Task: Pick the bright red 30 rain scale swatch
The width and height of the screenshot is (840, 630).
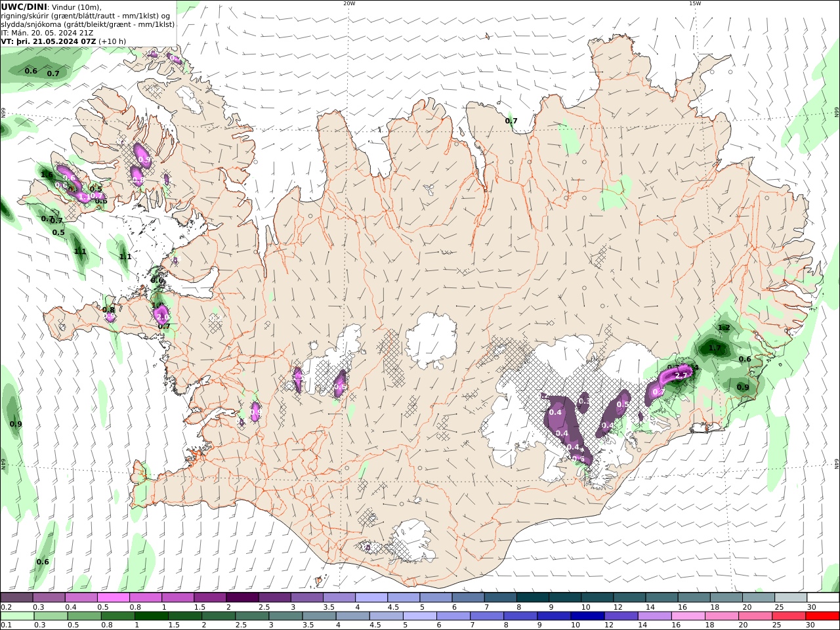Action: coord(822,616)
